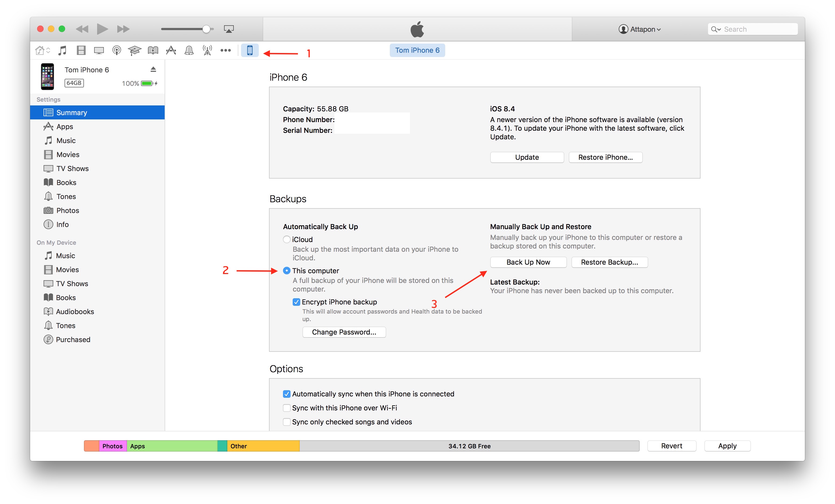Select This computer backup radio button
Screen dimensions: 835x504
(287, 271)
